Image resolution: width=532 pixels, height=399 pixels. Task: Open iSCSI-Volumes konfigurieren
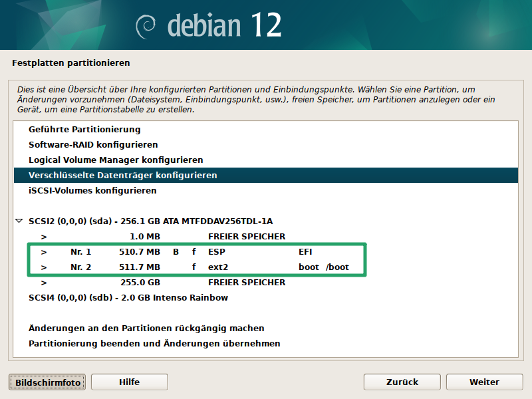[92, 190]
